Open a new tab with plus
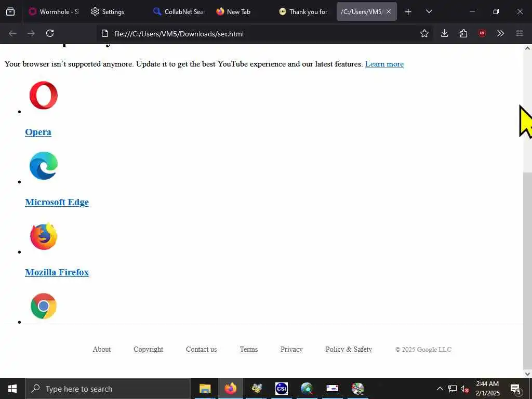 pos(408,12)
